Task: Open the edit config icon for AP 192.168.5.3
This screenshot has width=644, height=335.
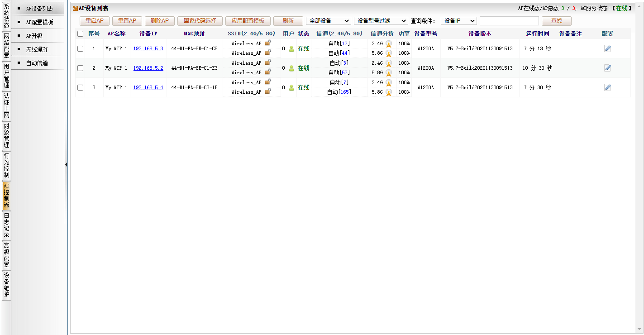Action: pyautogui.click(x=607, y=48)
